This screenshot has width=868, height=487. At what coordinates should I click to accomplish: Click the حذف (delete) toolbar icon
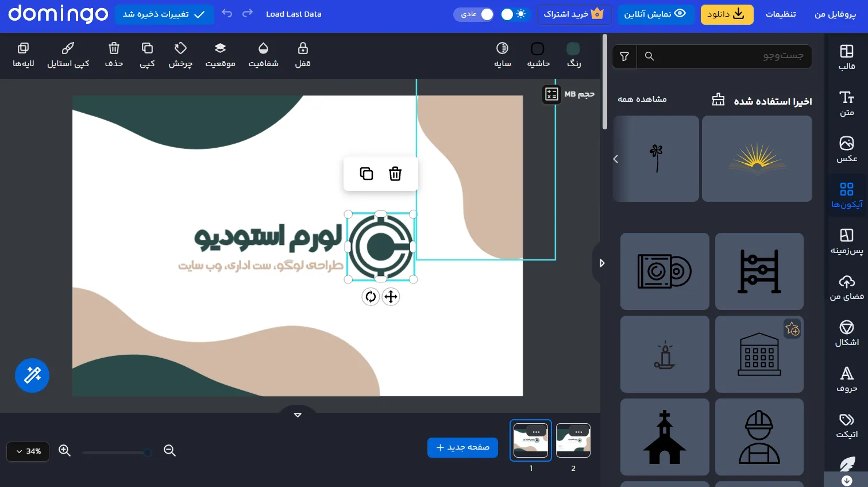pyautogui.click(x=114, y=55)
